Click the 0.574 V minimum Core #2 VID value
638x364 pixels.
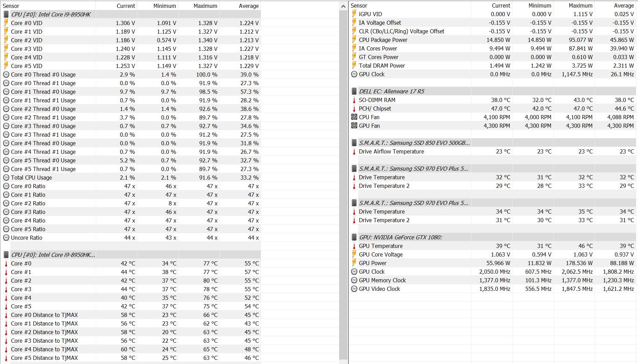pos(167,40)
